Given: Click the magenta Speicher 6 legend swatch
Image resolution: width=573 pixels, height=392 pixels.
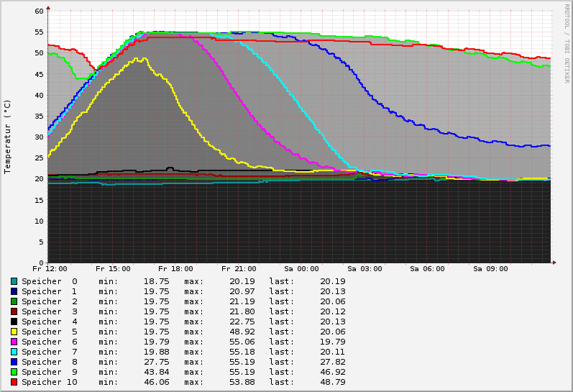Looking at the screenshot, I should tap(14, 342).
